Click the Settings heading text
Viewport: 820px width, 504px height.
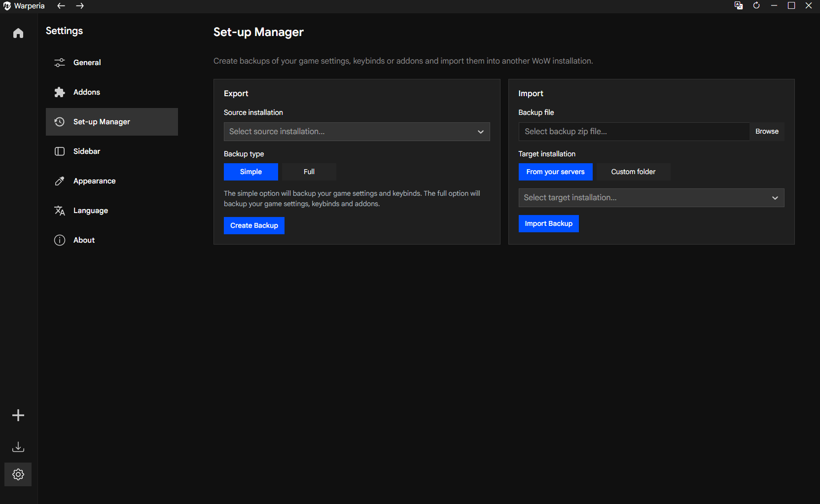(64, 31)
